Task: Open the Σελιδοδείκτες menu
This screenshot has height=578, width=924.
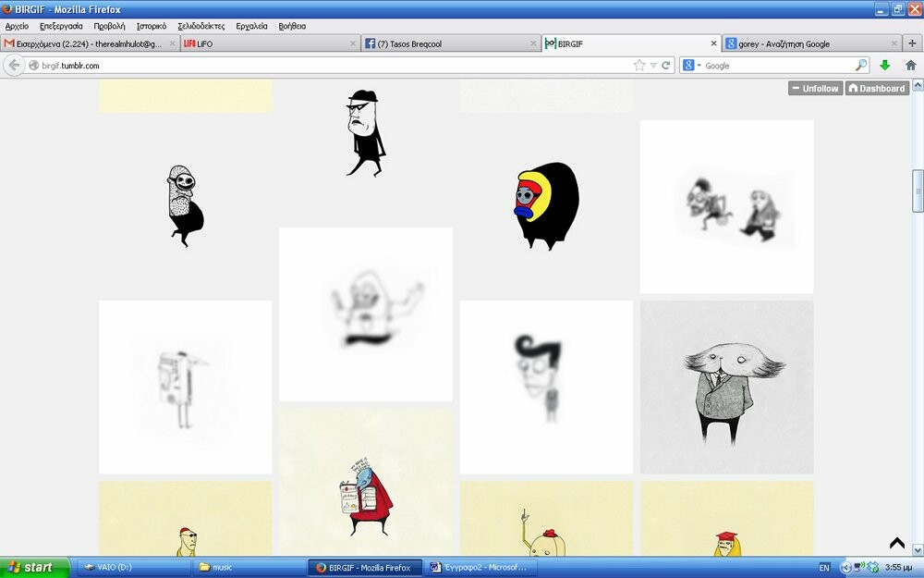Action: point(201,26)
